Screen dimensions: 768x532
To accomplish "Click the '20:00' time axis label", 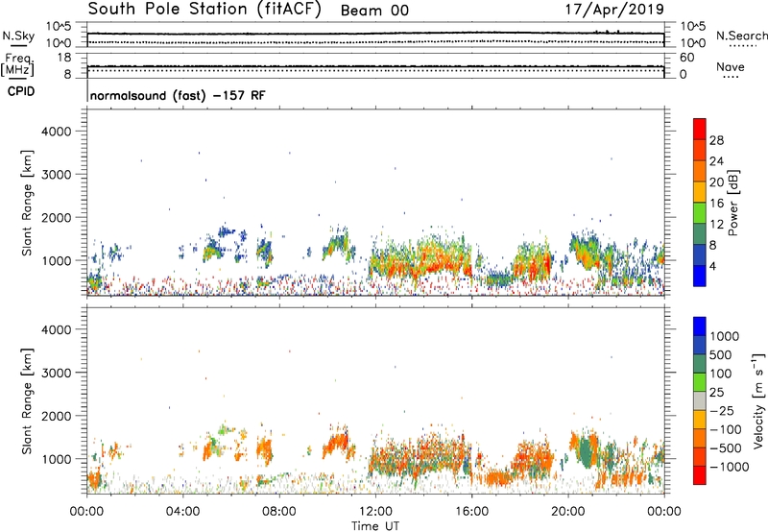I will [x=567, y=512].
